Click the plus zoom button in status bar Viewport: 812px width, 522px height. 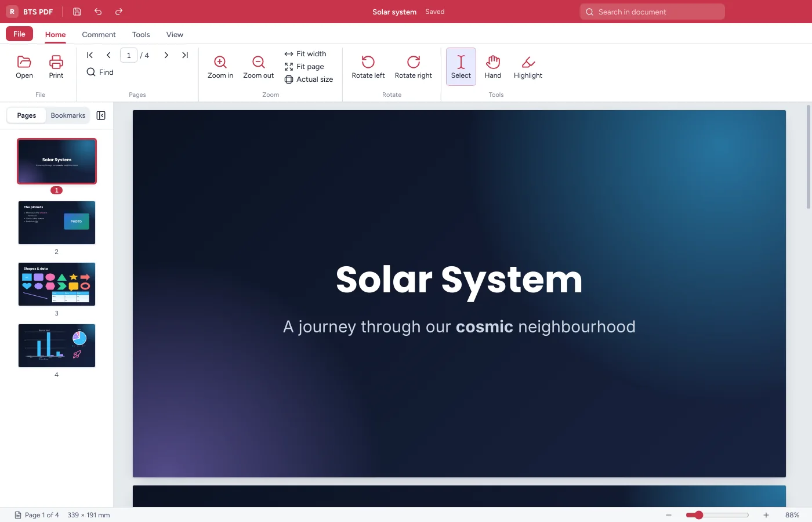[x=766, y=515]
